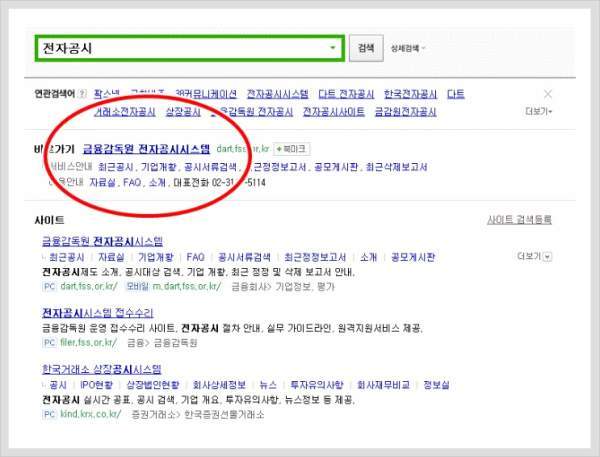The image size is (600, 457).
Task: Open the 정보실 sublink
Action: point(436,385)
